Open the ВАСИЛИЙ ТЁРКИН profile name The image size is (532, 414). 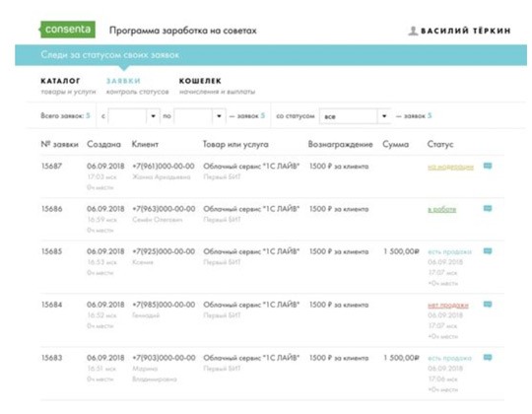tap(465, 31)
